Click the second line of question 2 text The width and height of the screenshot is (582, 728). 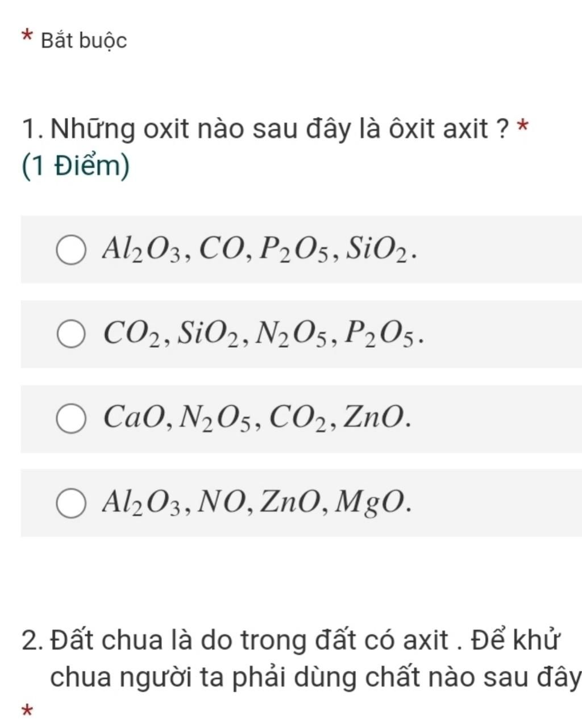pos(316,677)
